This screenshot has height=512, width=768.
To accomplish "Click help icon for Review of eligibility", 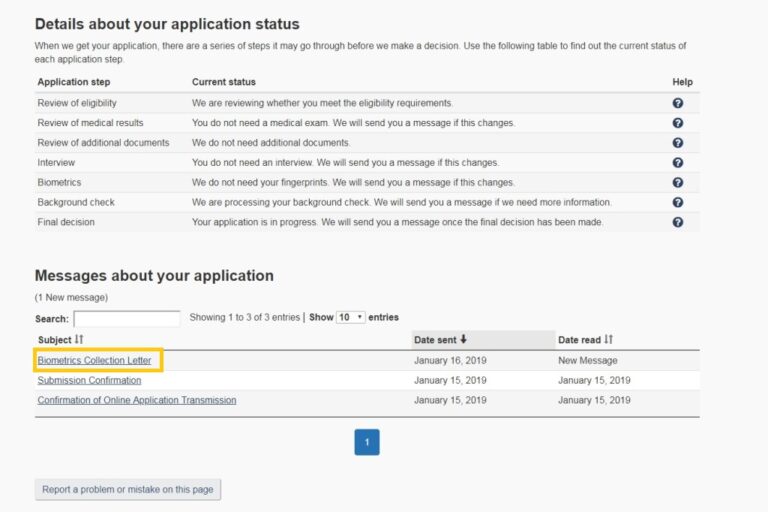I will pyautogui.click(x=677, y=103).
